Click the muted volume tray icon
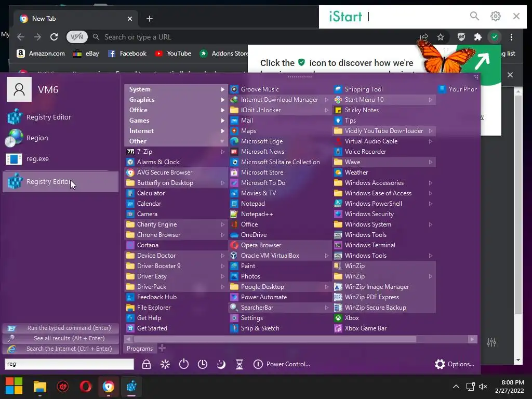The image size is (532, 399). (x=483, y=387)
